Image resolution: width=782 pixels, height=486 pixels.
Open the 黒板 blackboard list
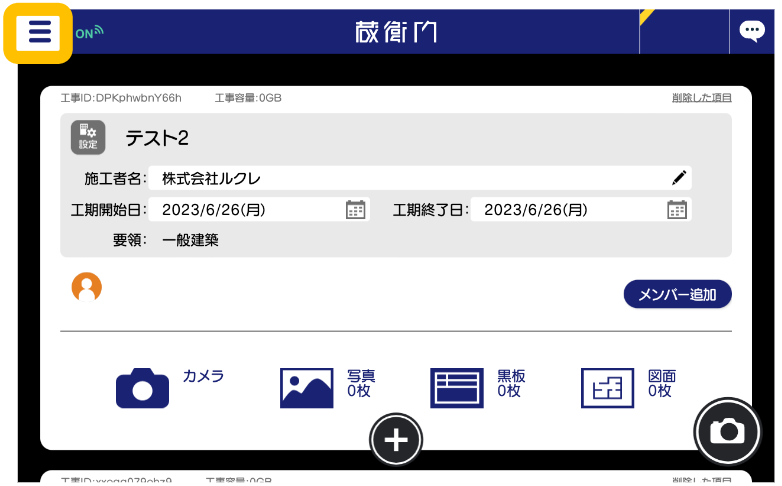(478, 388)
